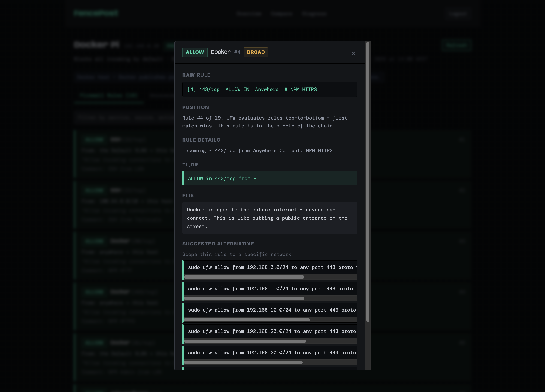Click the Docker title in dialog header
Viewport: 545px width, 392px height.
[221, 52]
